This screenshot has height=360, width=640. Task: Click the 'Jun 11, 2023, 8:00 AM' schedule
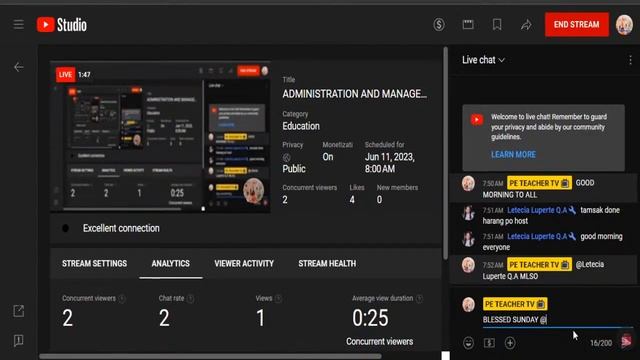point(390,163)
